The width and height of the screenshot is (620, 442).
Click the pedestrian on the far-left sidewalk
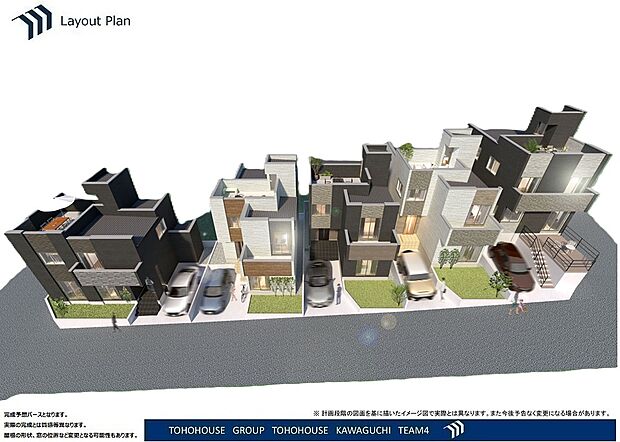(x=114, y=320)
